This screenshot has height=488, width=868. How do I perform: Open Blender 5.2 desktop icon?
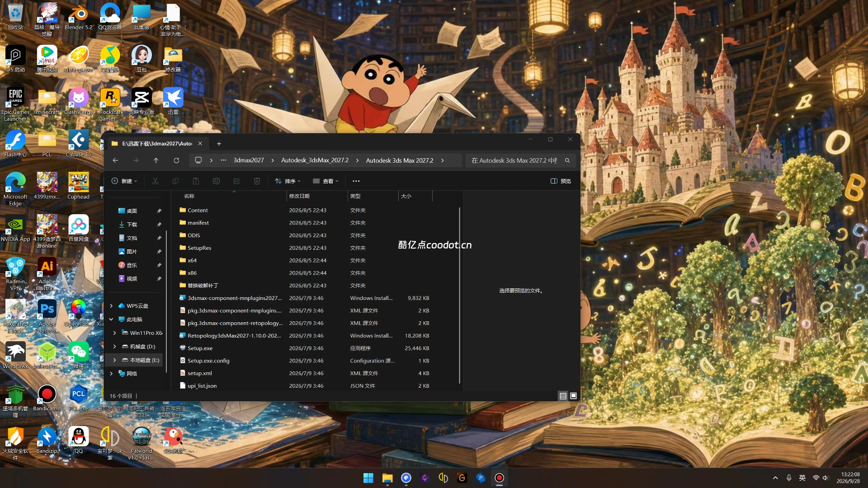(x=78, y=17)
